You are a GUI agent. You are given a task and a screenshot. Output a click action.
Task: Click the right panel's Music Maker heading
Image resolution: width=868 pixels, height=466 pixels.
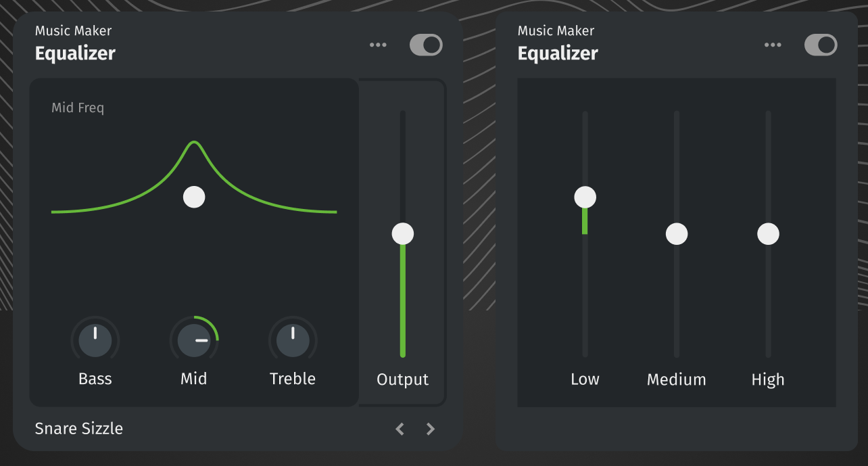[556, 30]
